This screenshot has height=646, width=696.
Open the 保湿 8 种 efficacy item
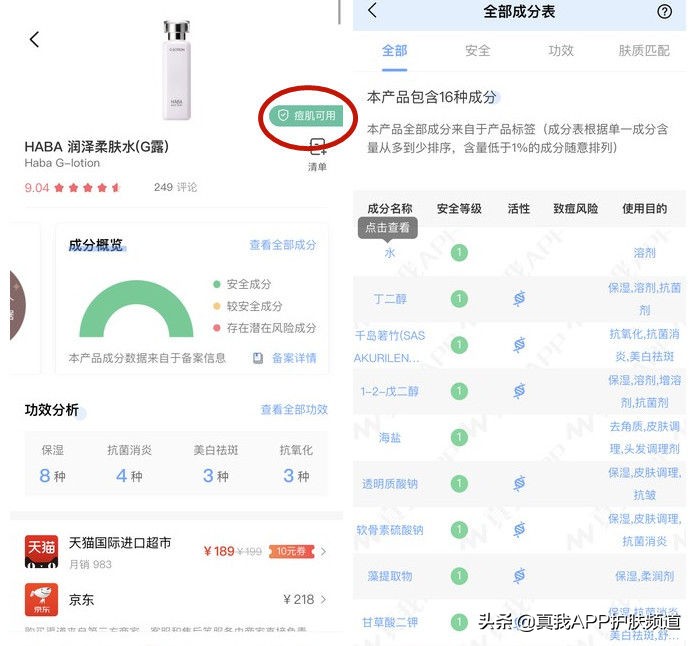(53, 463)
